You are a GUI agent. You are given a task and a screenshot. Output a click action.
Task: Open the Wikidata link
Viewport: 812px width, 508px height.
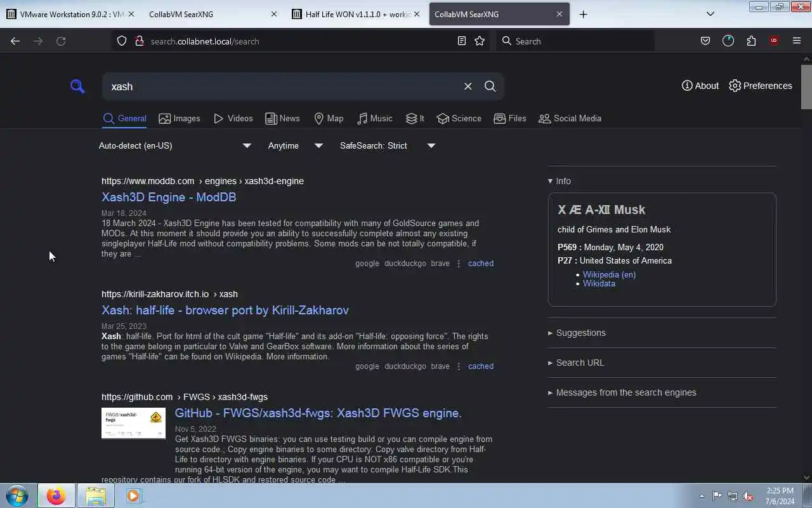pos(599,283)
